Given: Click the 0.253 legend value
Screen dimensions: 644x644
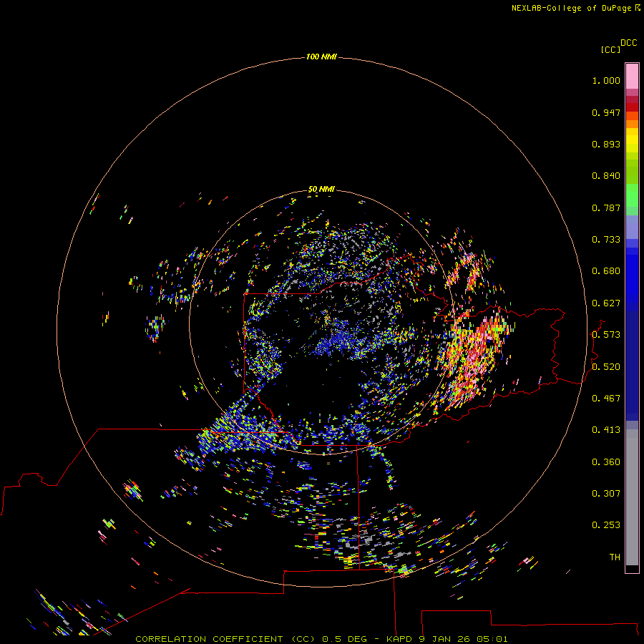Looking at the screenshot, I should 606,525.
